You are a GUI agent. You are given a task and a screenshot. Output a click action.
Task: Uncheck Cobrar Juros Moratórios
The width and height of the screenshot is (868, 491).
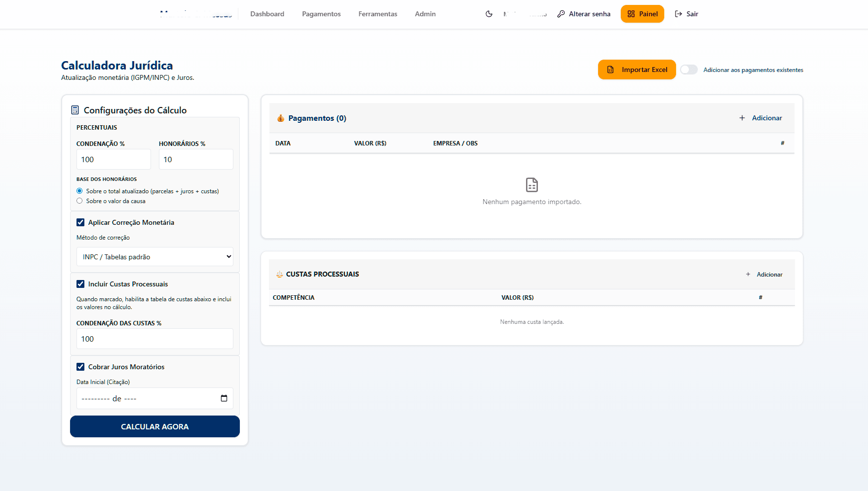tap(80, 367)
